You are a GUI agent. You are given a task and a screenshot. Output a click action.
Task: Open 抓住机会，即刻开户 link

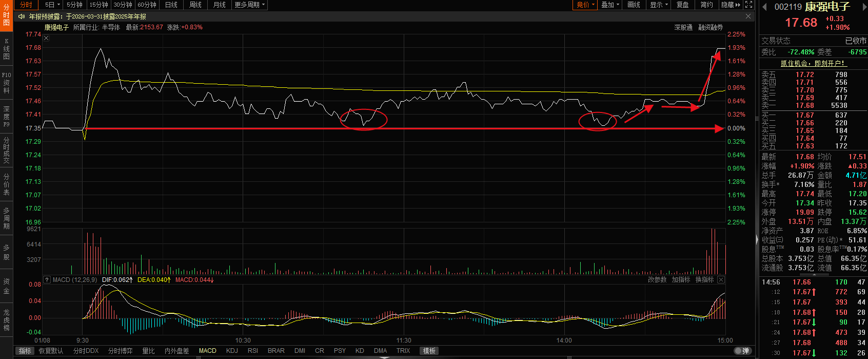point(813,63)
